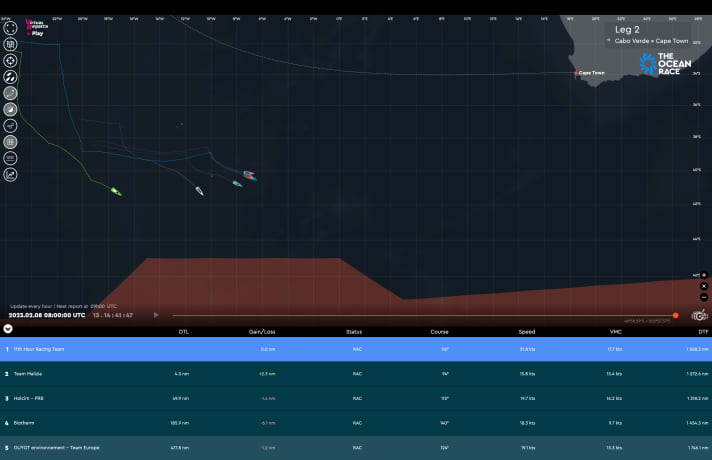Click the Virtual Regatta Play logo

(x=36, y=27)
